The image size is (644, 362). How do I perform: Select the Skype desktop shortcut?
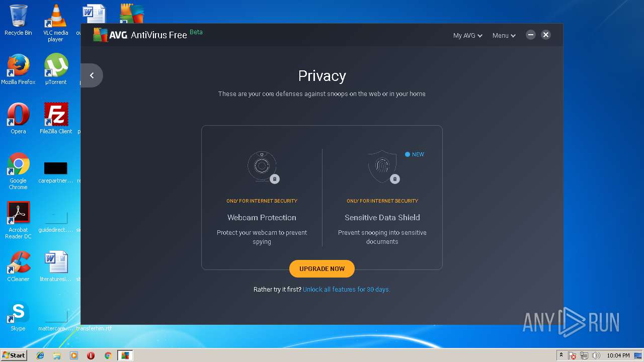tap(18, 316)
